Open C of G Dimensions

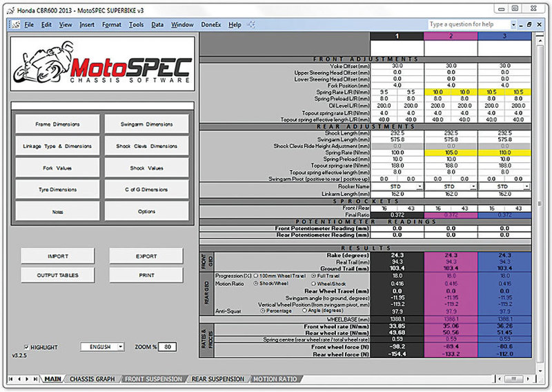[x=146, y=190]
